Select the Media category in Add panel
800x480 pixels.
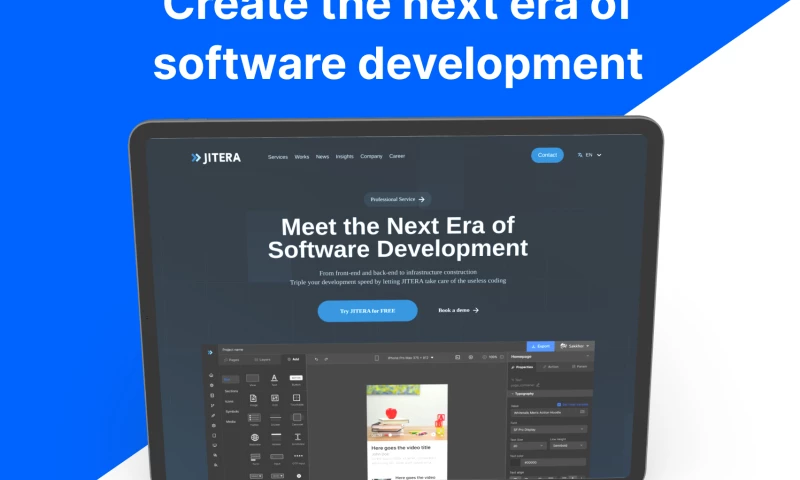231,421
